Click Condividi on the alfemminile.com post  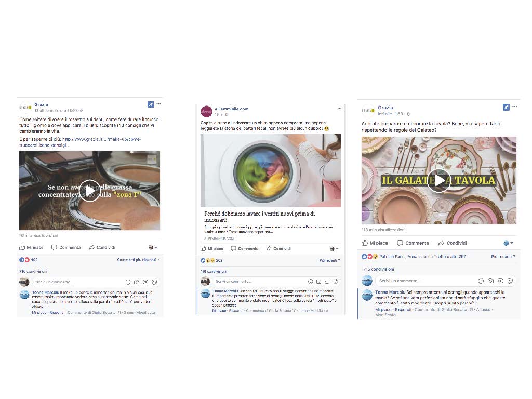click(278, 249)
